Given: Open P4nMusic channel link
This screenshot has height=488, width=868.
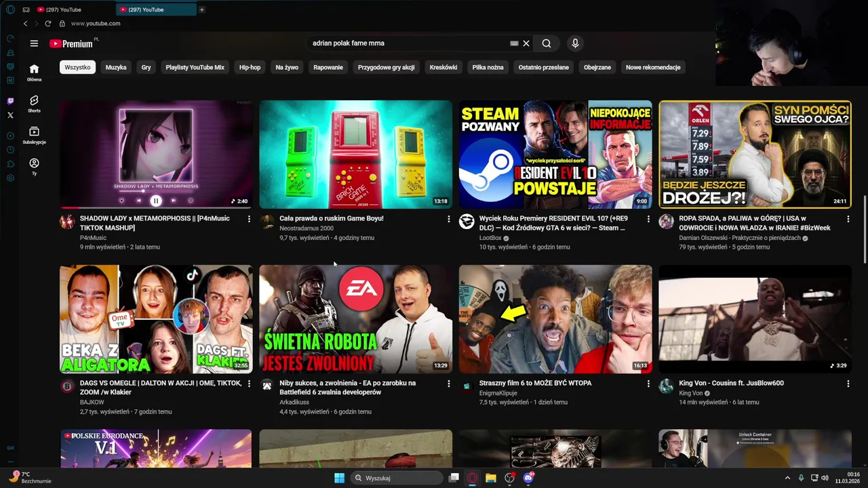Looking at the screenshot, I should coord(93,238).
